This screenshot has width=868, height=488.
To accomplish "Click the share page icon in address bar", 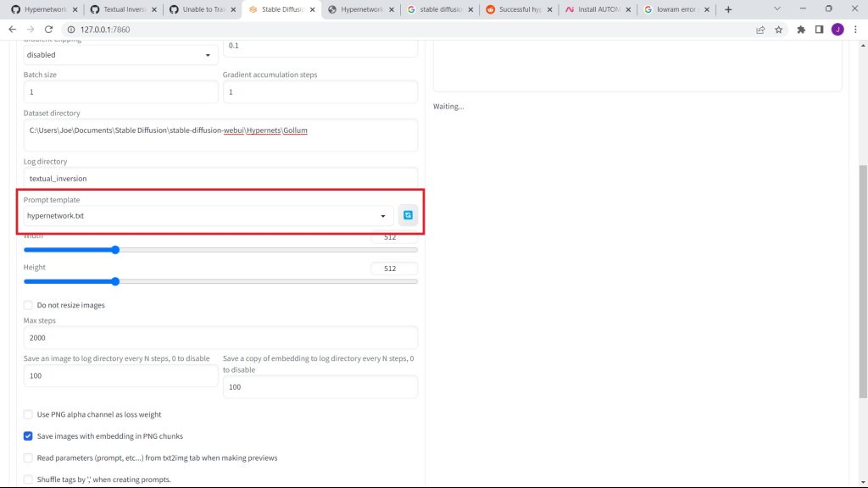I will pos(760,30).
